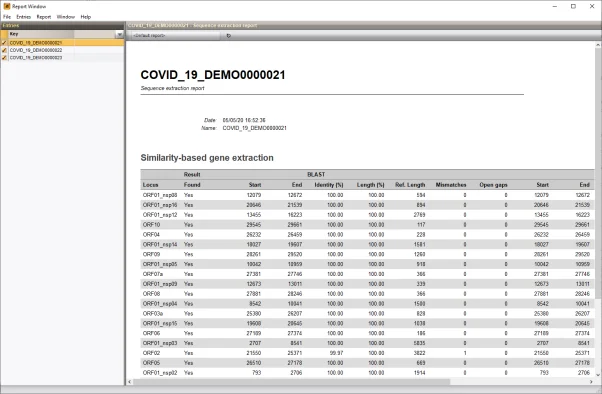Click the ORF07a locus cell
Viewport: 602px width, 394px height.
(x=153, y=274)
